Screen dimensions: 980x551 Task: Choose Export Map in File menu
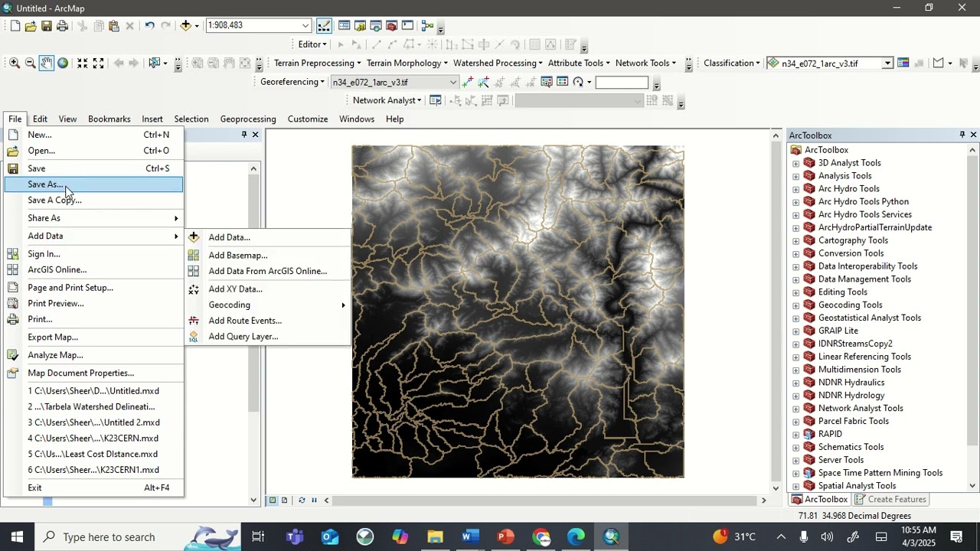pos(93,337)
